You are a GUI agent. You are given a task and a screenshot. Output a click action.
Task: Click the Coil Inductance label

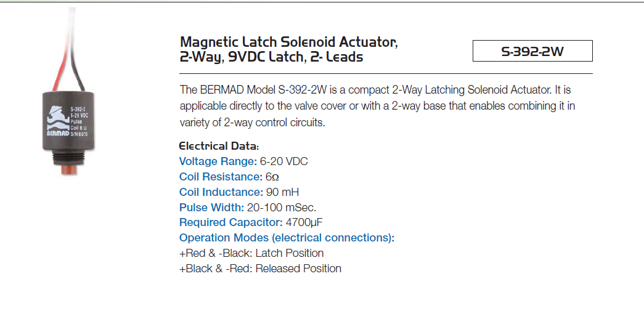(221, 192)
